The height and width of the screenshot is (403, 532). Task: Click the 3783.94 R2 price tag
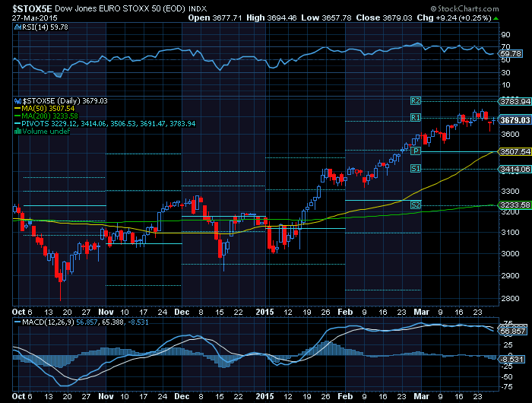[515, 101]
